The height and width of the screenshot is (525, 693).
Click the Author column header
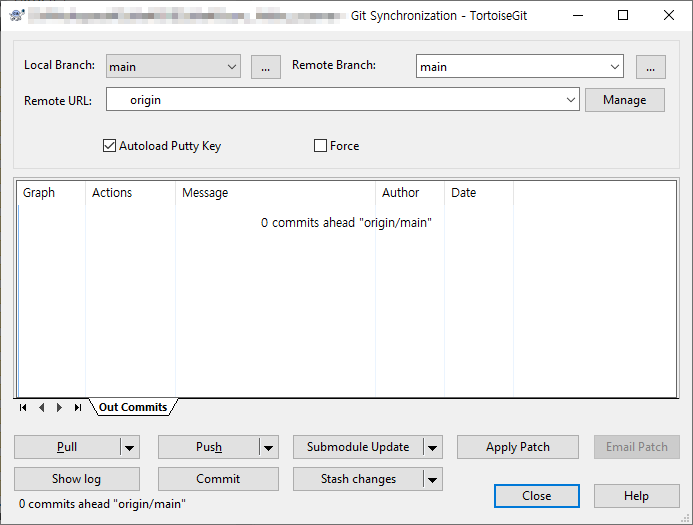pyautogui.click(x=410, y=193)
